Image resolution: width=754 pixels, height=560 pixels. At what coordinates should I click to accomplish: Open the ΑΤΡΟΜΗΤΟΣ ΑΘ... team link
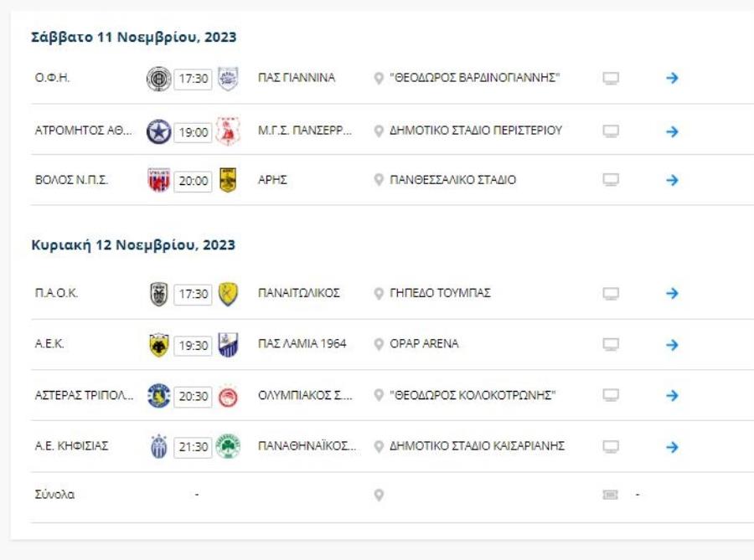tap(83, 131)
